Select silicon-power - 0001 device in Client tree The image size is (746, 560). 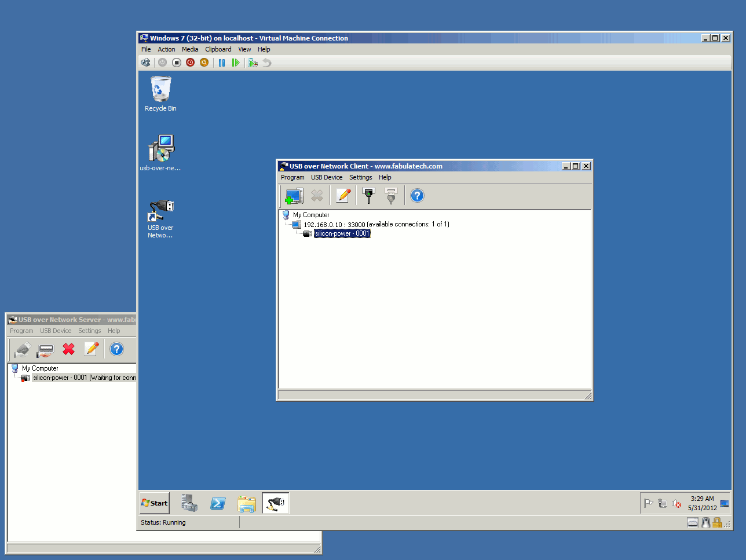pyautogui.click(x=342, y=233)
